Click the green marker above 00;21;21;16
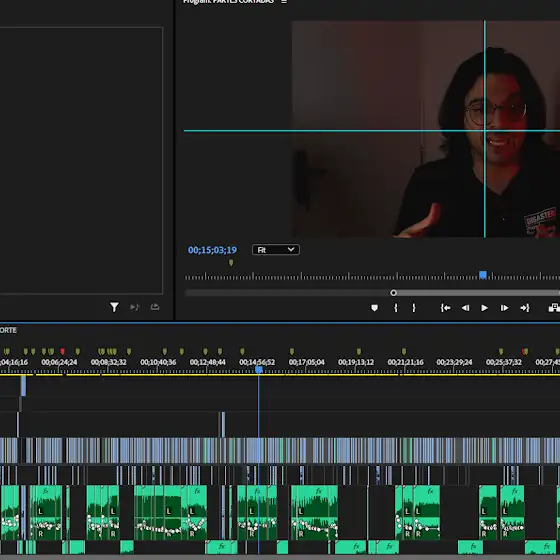Viewport: 560px width, 560px height. click(404, 351)
